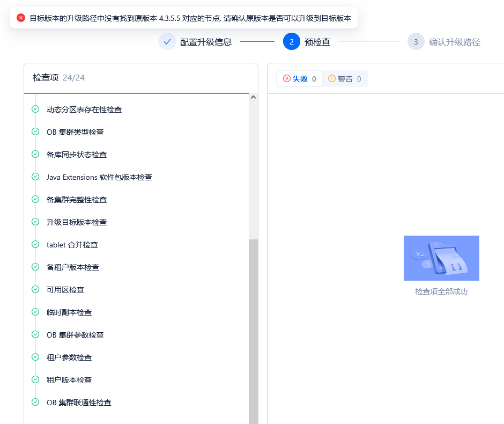The image size is (504, 424).
Task: Select Java Extensions 软件包版本检查 item
Action: (99, 177)
